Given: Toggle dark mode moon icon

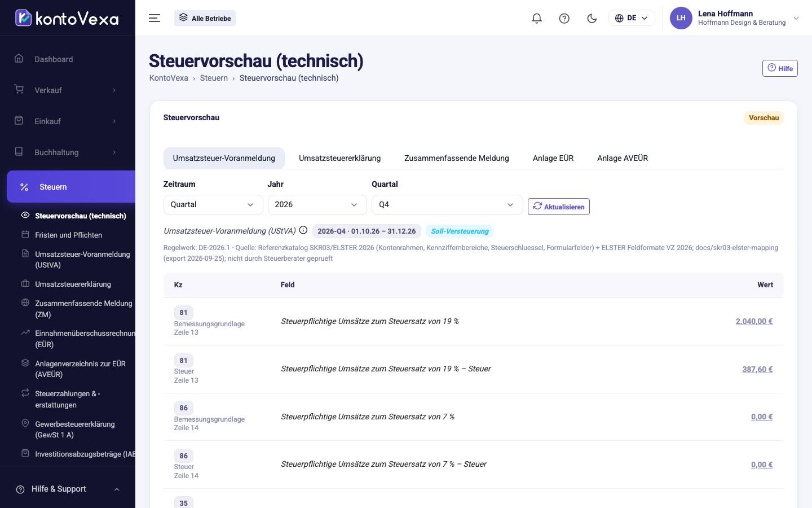Looking at the screenshot, I should point(592,18).
